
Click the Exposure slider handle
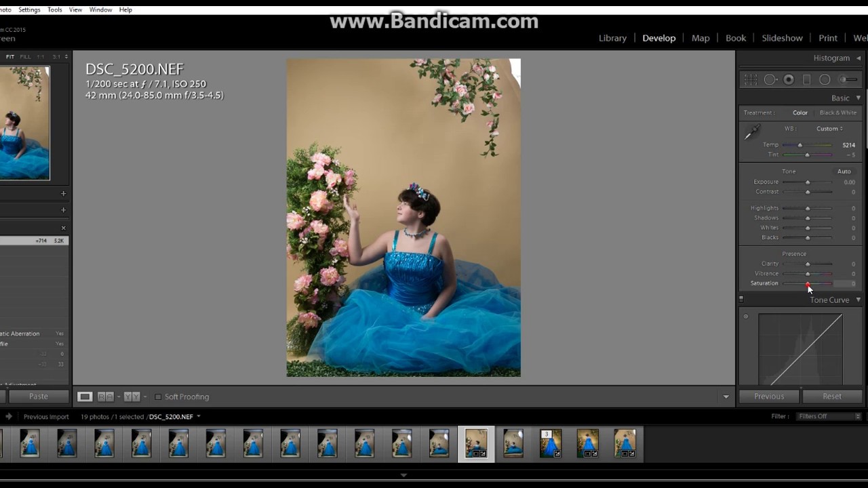pyautogui.click(x=808, y=182)
